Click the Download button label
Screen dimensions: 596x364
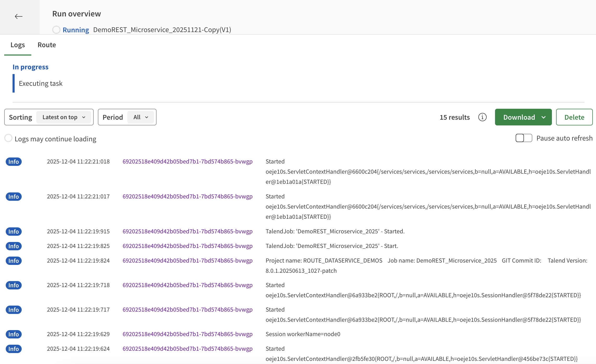[x=519, y=117]
